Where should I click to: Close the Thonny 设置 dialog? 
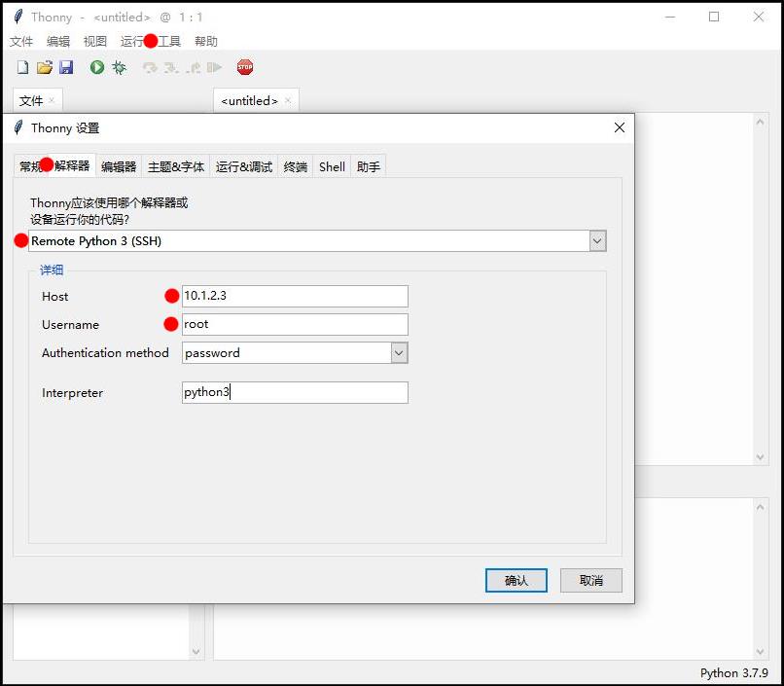[x=619, y=128]
